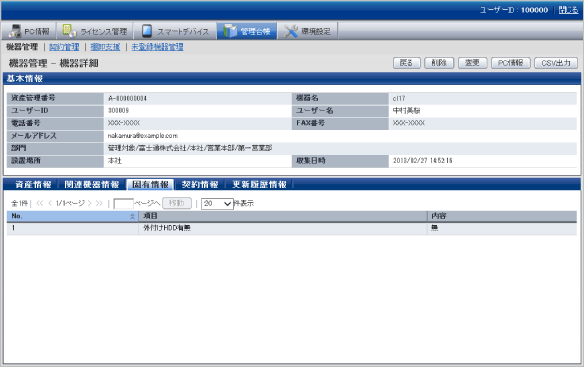The image size is (584, 367).
Task: Click the 閉じる link at top right
Action: pos(568,10)
